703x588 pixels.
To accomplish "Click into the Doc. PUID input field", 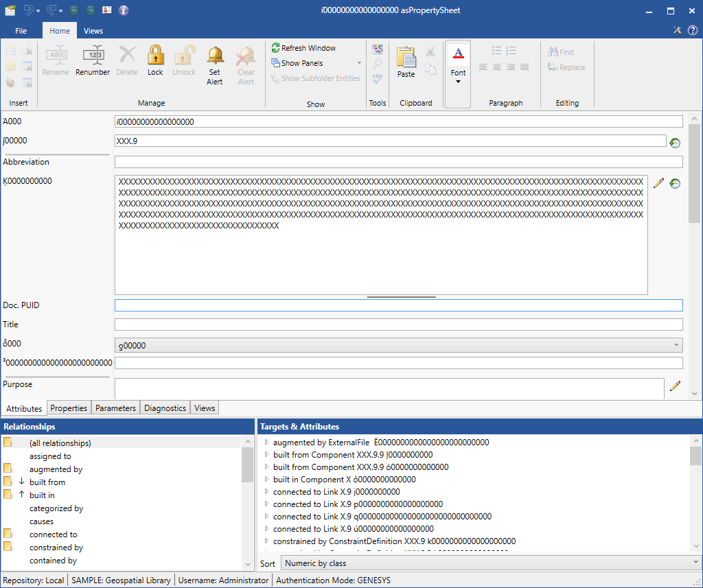I will point(398,305).
